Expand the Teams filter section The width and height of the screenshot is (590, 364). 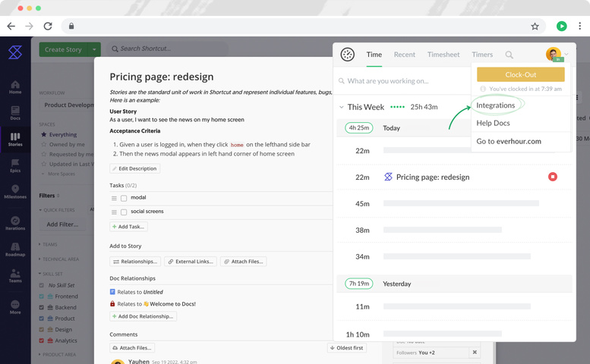click(48, 244)
